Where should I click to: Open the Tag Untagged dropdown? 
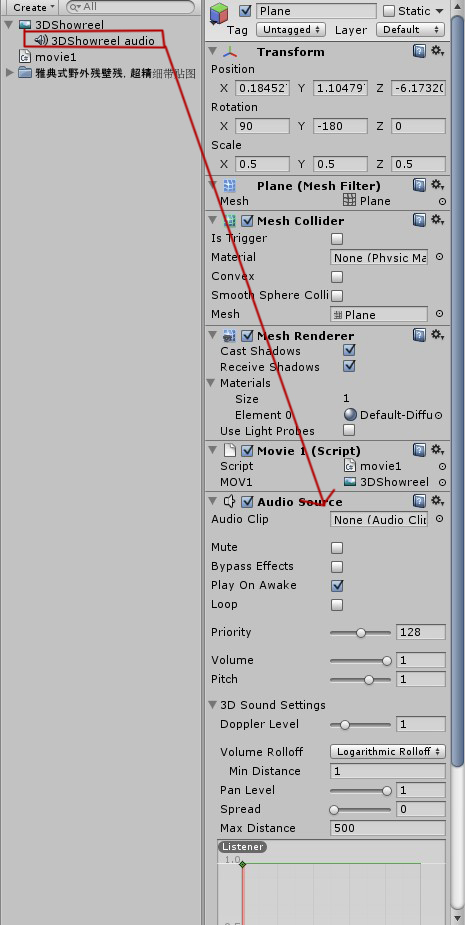click(x=292, y=29)
